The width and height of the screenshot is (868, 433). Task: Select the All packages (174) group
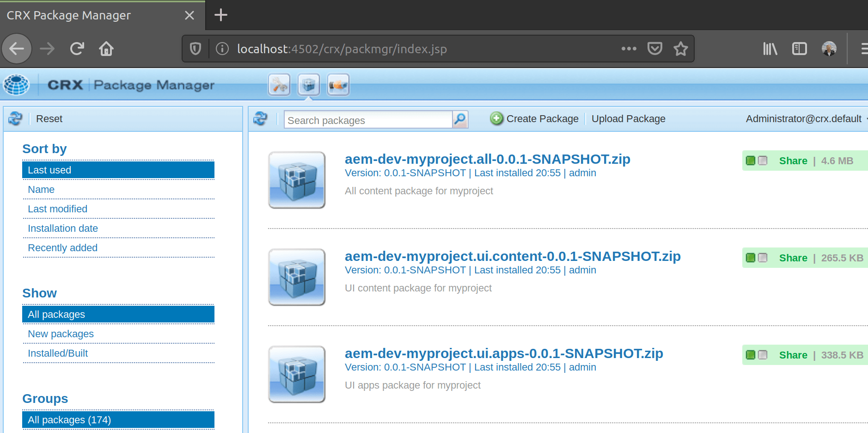click(x=118, y=420)
